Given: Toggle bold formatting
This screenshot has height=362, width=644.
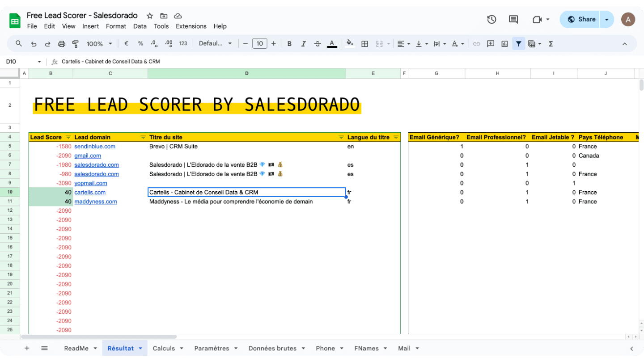Looking at the screenshot, I should [289, 44].
